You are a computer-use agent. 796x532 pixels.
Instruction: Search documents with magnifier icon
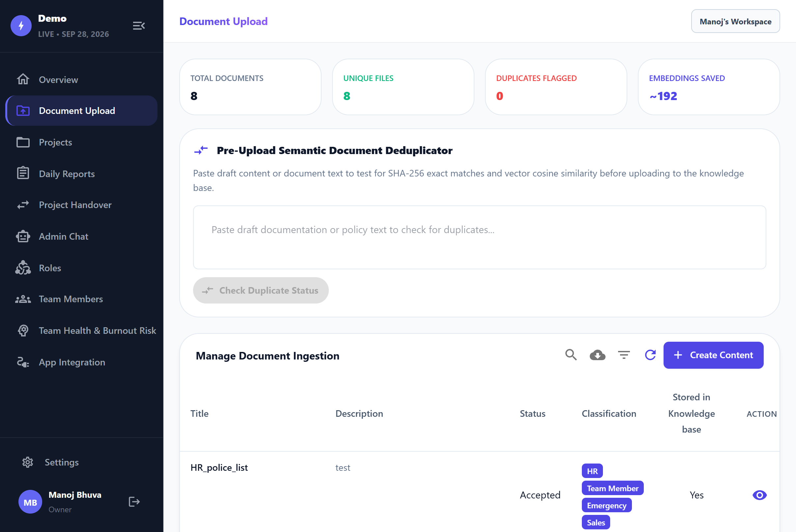click(x=571, y=355)
